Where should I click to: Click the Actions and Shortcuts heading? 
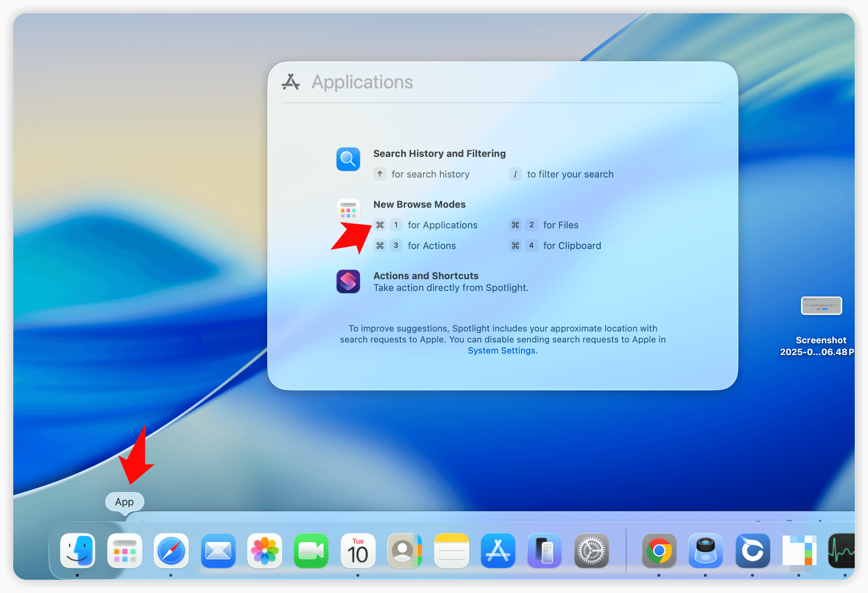[x=426, y=276]
